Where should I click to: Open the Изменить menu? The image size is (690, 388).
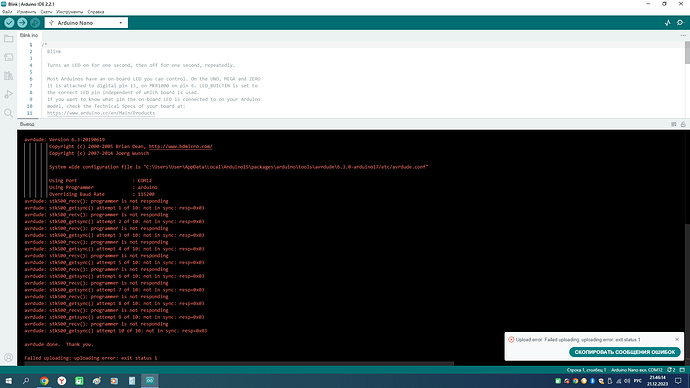pyautogui.click(x=26, y=12)
